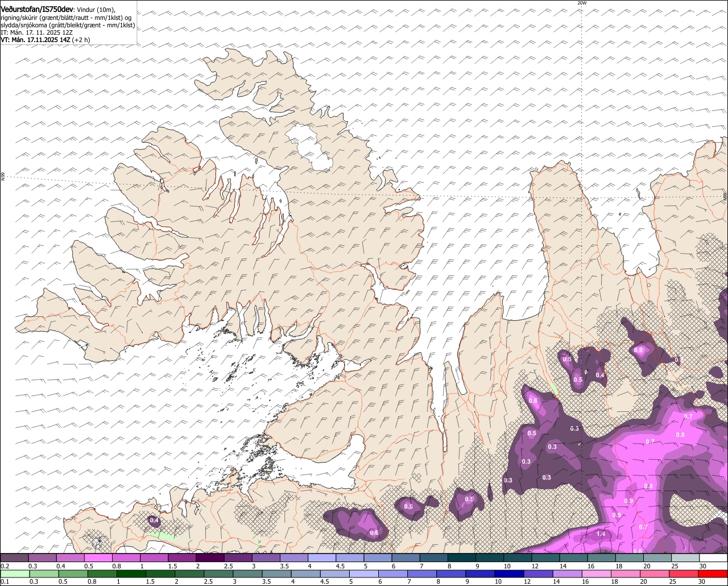Select the bright pink 0.5 swatch in top legend row

[98, 558]
